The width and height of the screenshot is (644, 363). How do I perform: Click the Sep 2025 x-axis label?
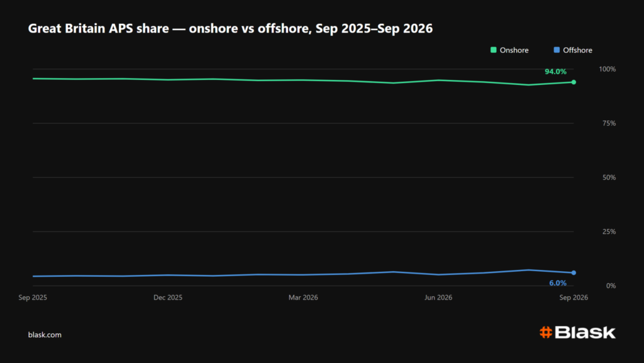[33, 298]
